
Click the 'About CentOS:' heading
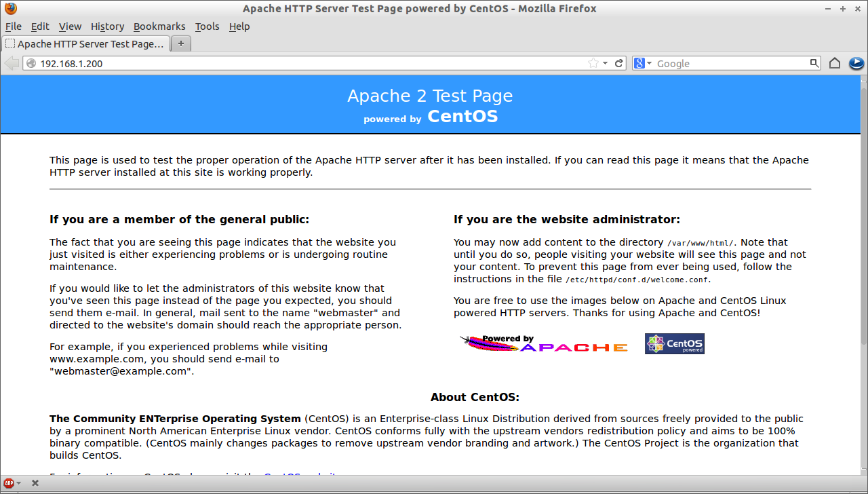[x=475, y=397]
